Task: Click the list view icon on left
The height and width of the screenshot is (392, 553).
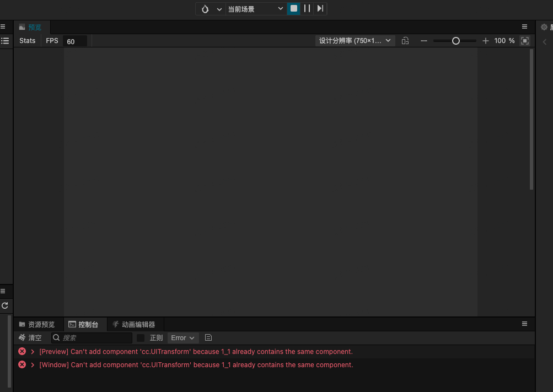Action: click(x=5, y=41)
